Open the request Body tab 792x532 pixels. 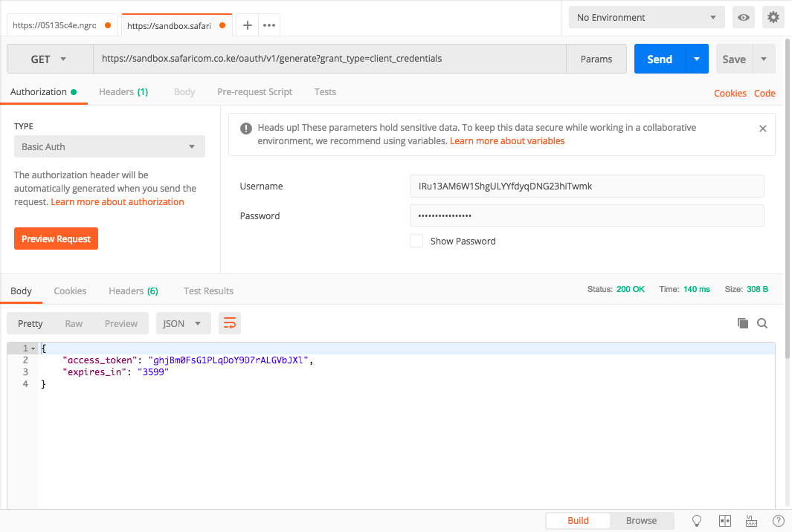coord(184,92)
